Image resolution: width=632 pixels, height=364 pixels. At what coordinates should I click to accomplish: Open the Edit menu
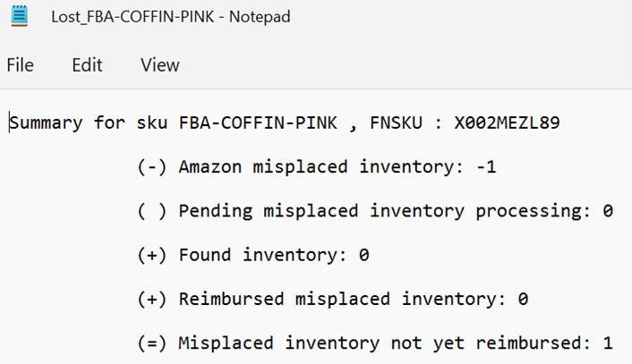(87, 64)
